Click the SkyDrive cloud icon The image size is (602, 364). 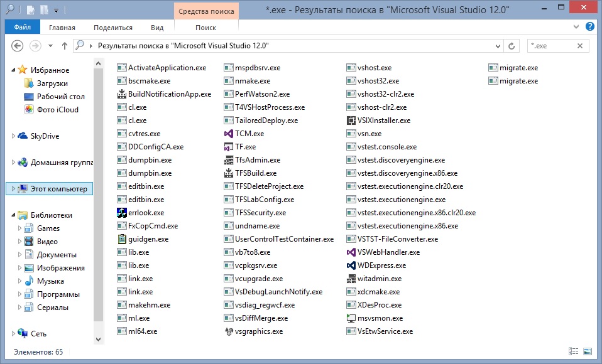[x=23, y=136]
